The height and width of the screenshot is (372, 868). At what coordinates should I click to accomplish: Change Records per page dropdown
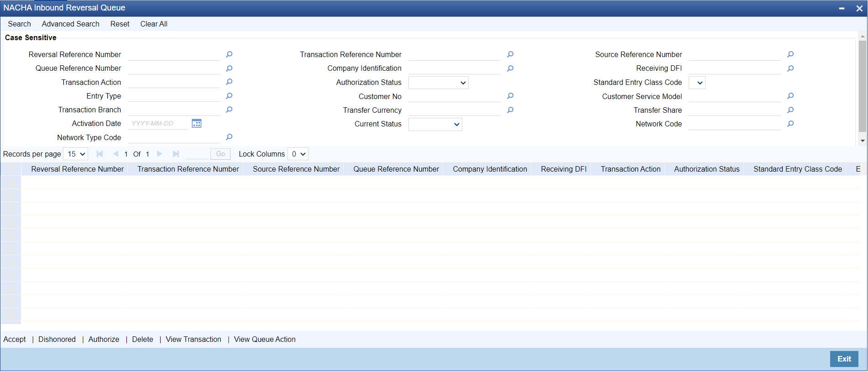point(75,154)
